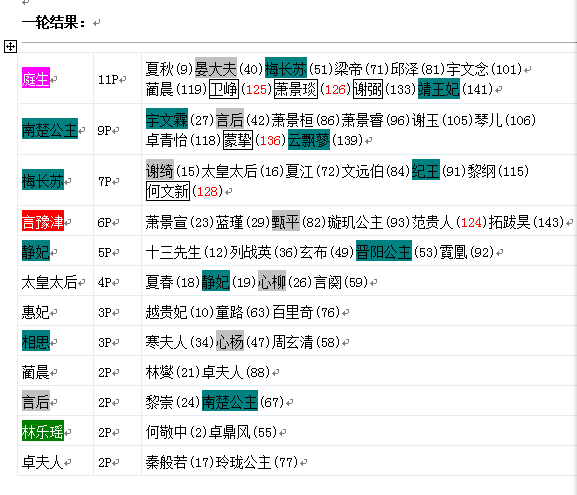Click the name 夏江
577x495 pixels.
pos(300,171)
